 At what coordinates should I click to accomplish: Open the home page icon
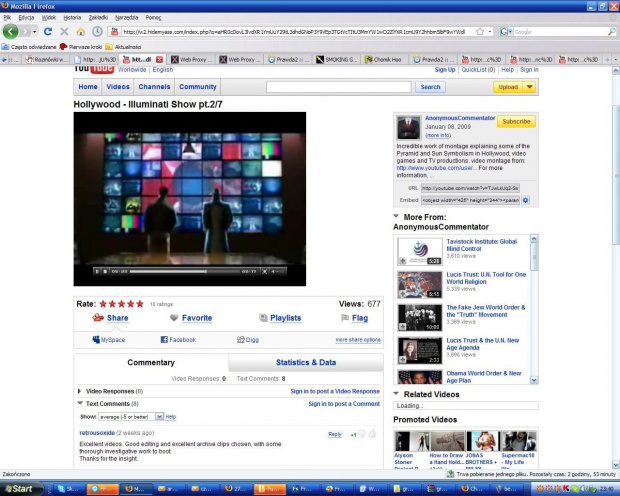coord(81,32)
